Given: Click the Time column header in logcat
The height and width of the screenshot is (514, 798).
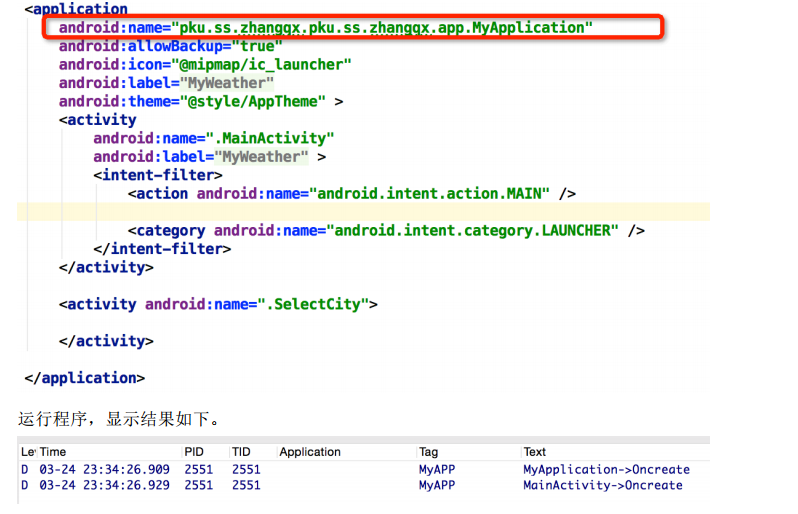Looking at the screenshot, I should (53, 452).
